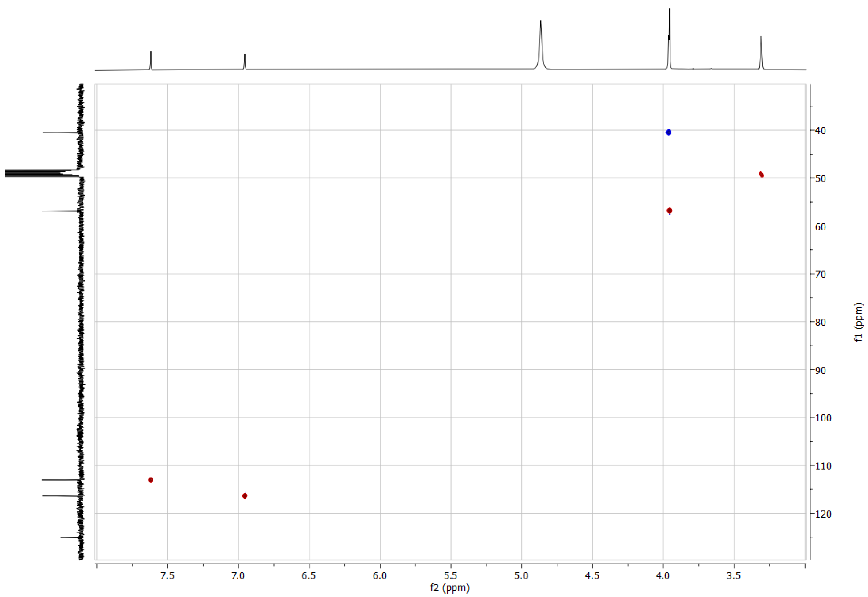
Task: Click the red cross peak at 6.95 ppm
Action: [x=245, y=496]
